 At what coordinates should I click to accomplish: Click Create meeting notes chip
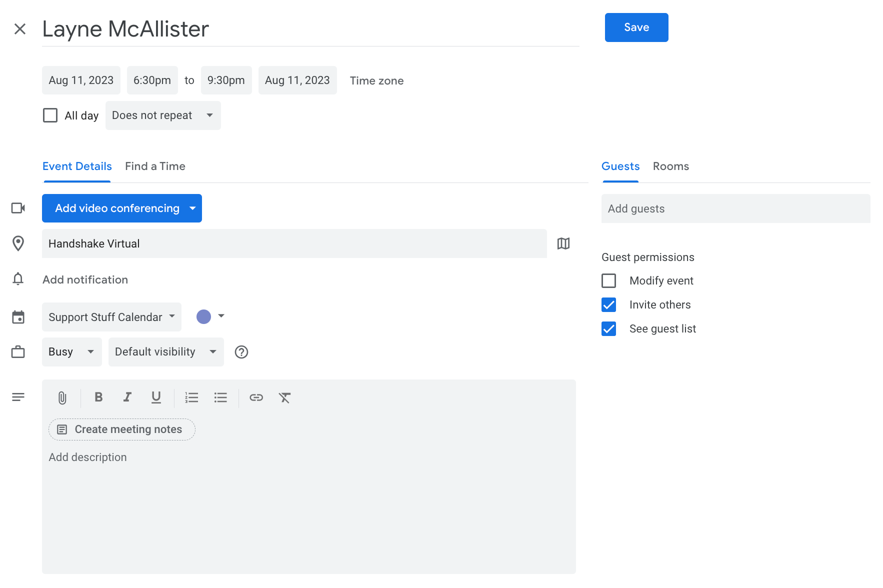tap(121, 429)
